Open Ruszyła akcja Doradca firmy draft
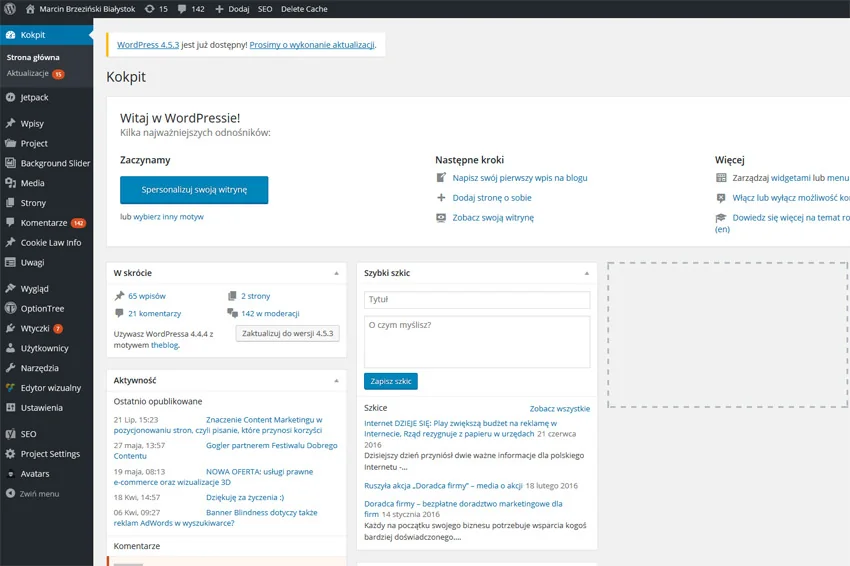 (443, 486)
